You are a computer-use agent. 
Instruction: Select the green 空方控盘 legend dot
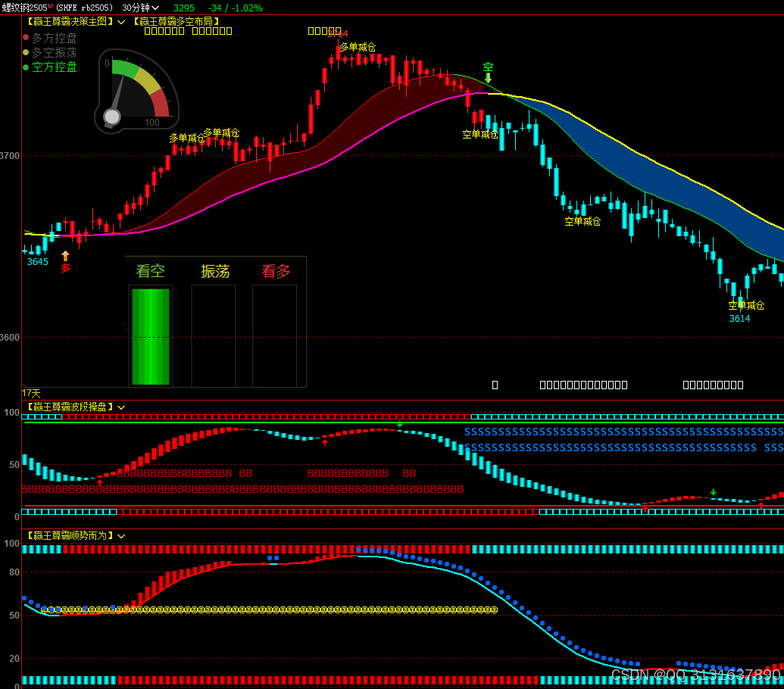click(x=26, y=67)
